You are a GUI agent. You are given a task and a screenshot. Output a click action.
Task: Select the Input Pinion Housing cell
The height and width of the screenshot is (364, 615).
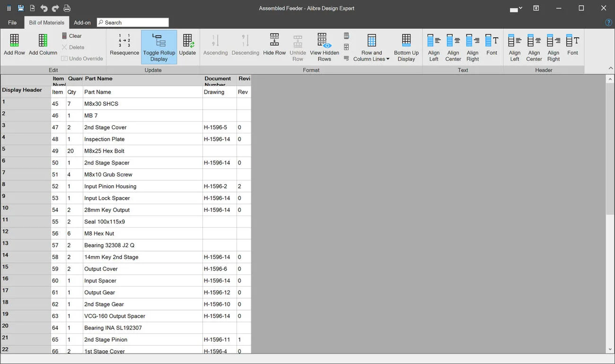click(143, 186)
